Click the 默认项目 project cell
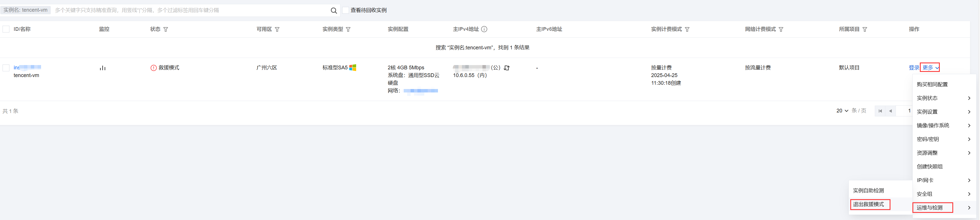Screen dimensions: 980x220 pos(849,68)
